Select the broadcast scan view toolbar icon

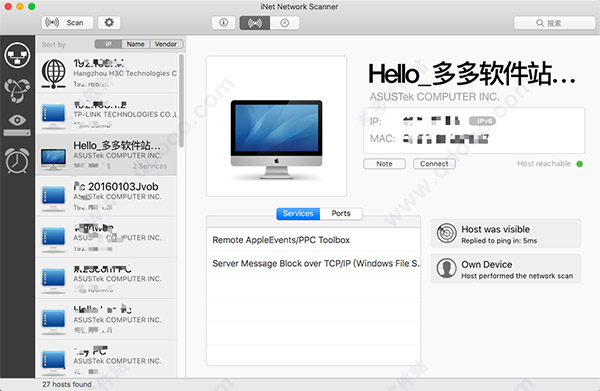tap(255, 23)
